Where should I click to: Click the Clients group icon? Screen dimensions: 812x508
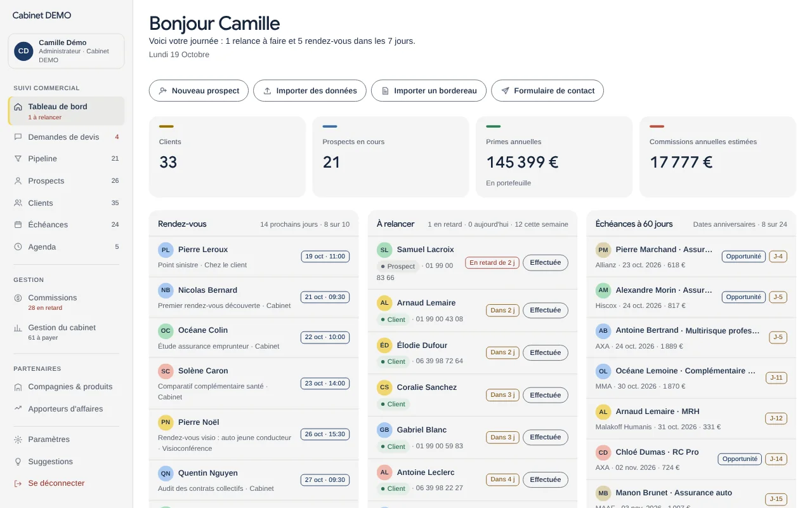(18, 203)
